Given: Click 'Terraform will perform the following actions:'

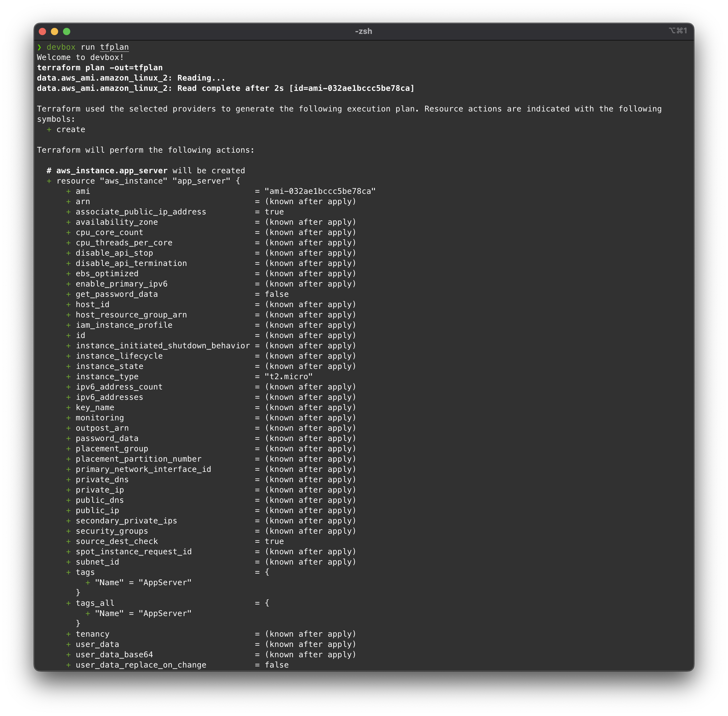Looking at the screenshot, I should [x=146, y=150].
